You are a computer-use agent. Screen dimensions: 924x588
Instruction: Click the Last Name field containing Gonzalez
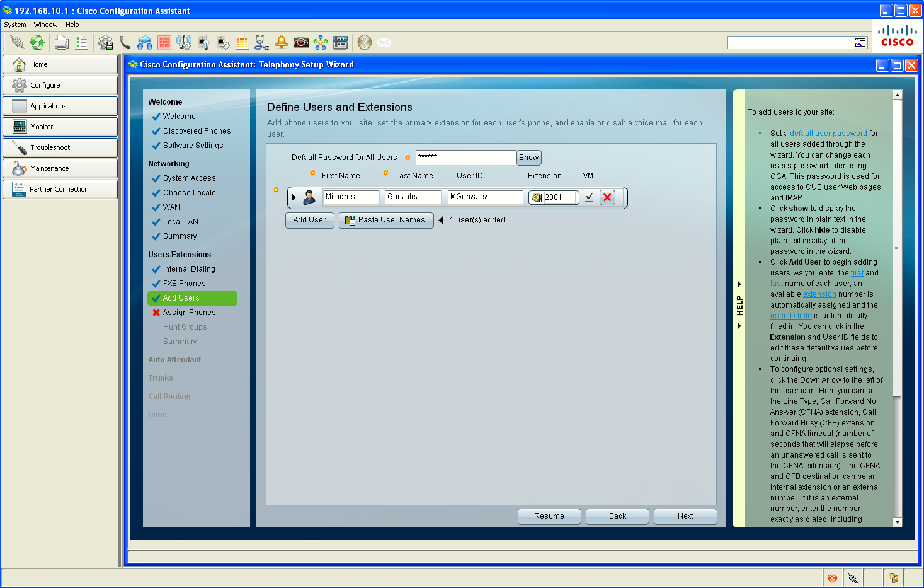pos(413,197)
